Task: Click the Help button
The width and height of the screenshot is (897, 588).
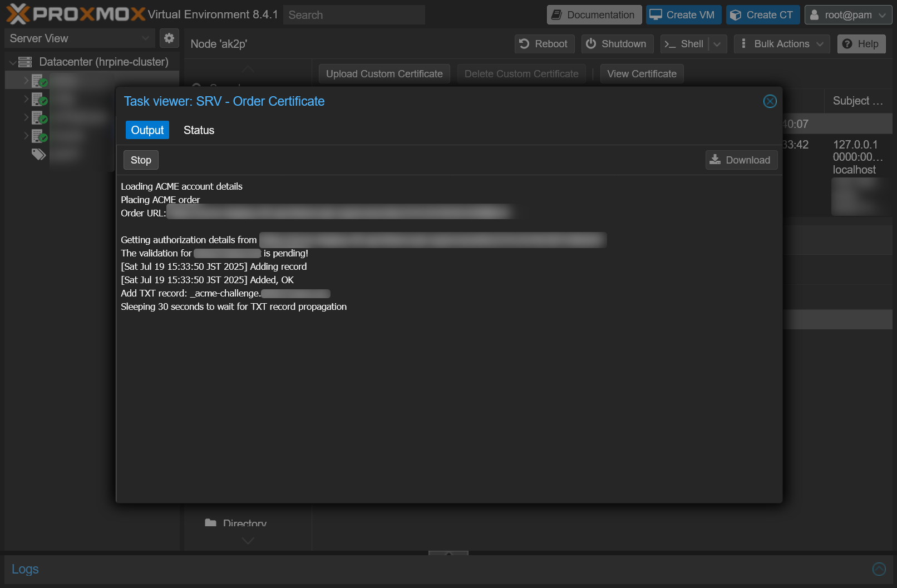Action: click(861, 44)
